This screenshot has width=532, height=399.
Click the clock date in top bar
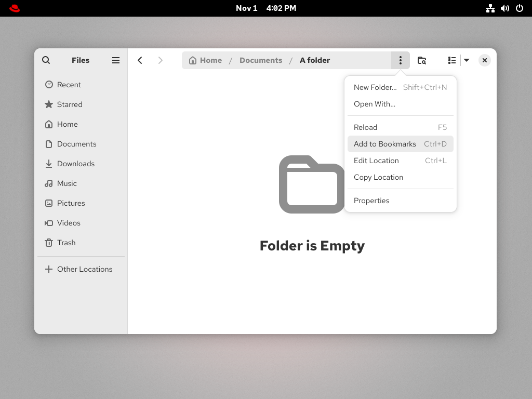(x=266, y=8)
